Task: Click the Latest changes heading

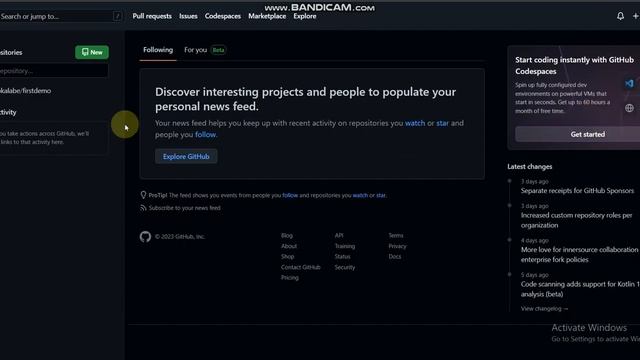Action: pos(529,167)
